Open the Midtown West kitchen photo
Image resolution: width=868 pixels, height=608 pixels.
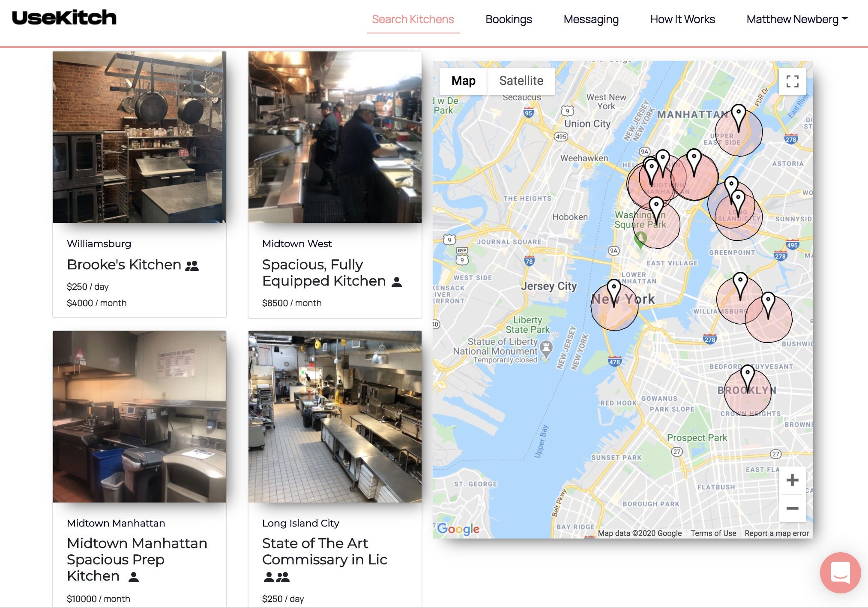(x=335, y=137)
